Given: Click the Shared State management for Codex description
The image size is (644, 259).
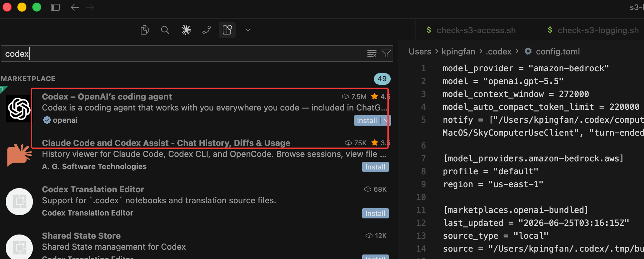Looking at the screenshot, I should click(x=114, y=247).
